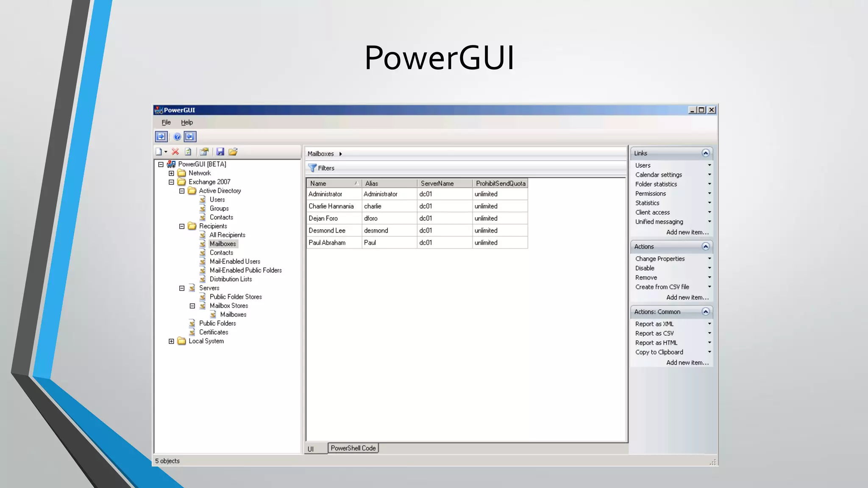Screen dimensions: 868x488
Task: Select Mailboxes under Mailbox Stores
Action: tap(233, 315)
